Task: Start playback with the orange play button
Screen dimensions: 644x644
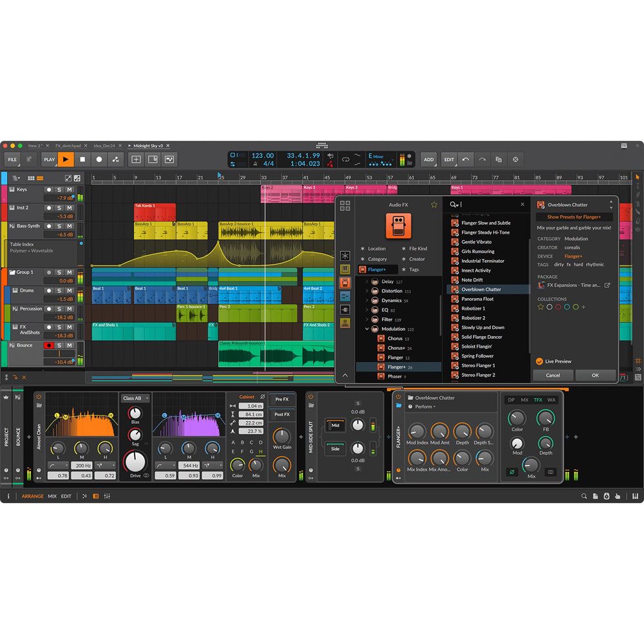Action: click(66, 159)
